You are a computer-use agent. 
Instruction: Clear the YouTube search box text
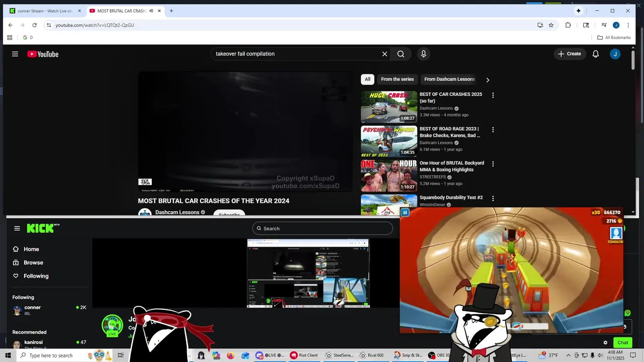coord(384,54)
